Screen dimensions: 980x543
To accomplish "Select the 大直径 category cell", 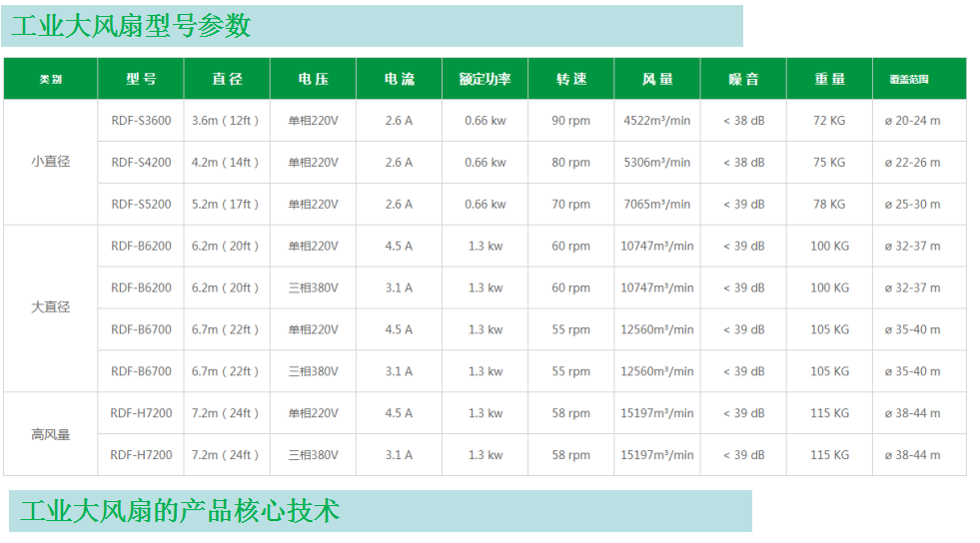I will tap(50, 307).
